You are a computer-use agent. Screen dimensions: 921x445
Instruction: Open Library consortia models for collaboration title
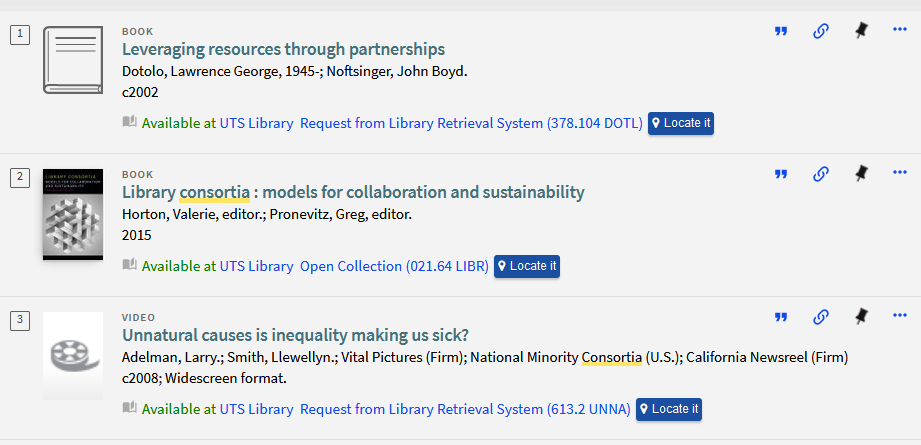click(353, 192)
